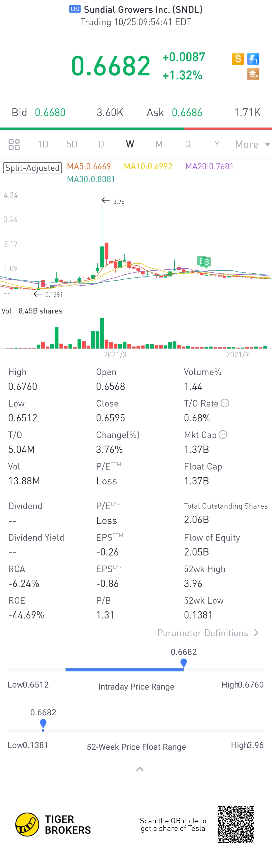Select the Y yearly chart tab
This screenshot has width=272, height=868.
tap(217, 144)
